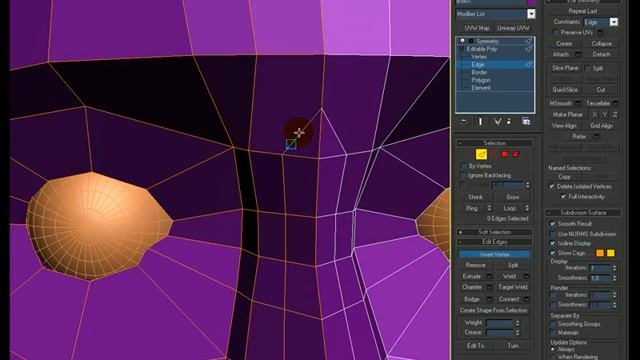640x360 pixels.
Task: Toggle the Symmetry modifier lightbulb icon
Action: 462,41
